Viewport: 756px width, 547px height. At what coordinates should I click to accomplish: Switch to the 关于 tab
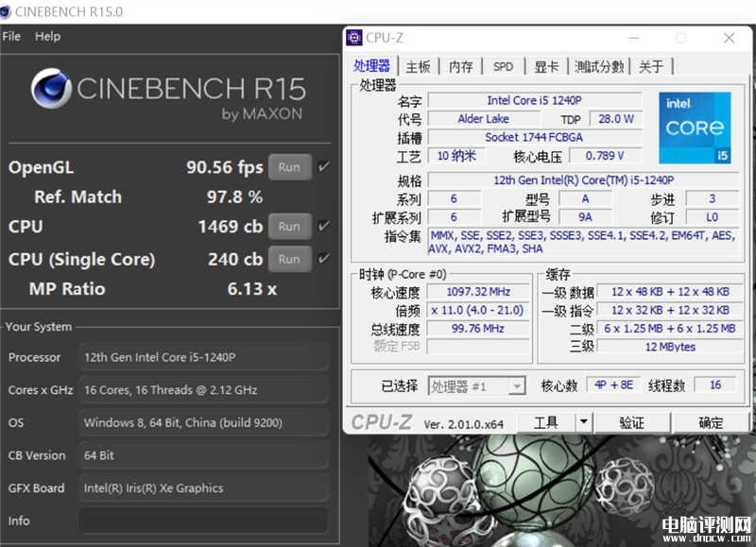click(x=651, y=66)
